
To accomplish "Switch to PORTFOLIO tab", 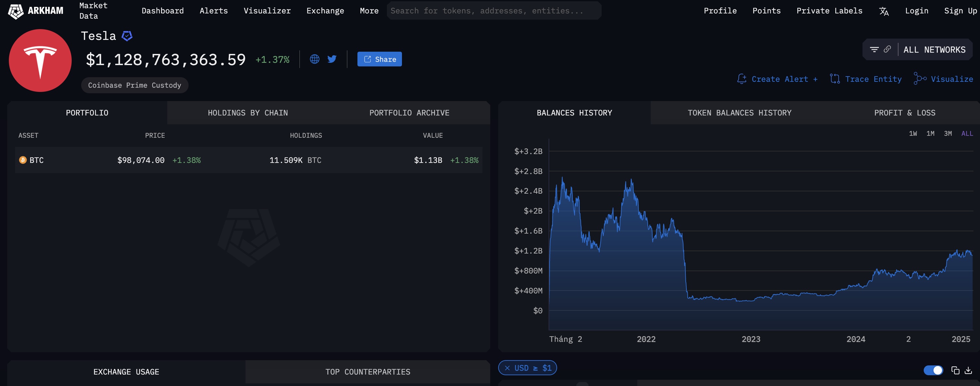I will tap(87, 113).
